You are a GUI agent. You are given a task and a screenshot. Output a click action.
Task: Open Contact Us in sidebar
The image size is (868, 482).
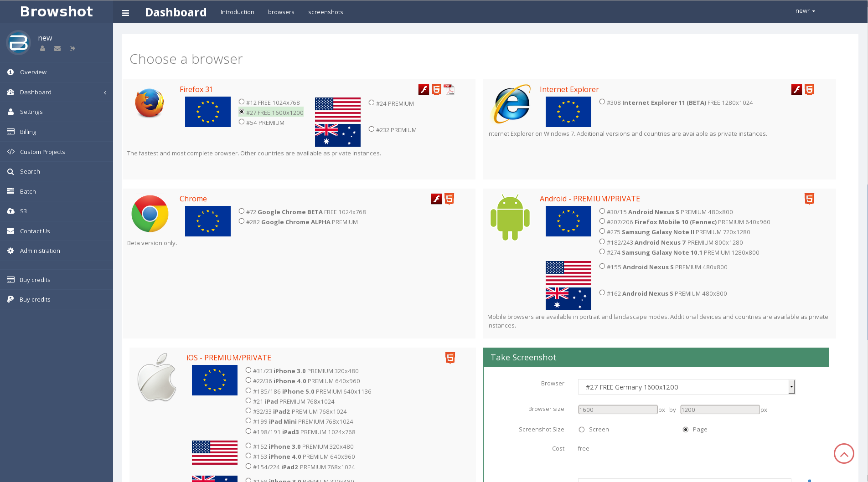[57, 231]
